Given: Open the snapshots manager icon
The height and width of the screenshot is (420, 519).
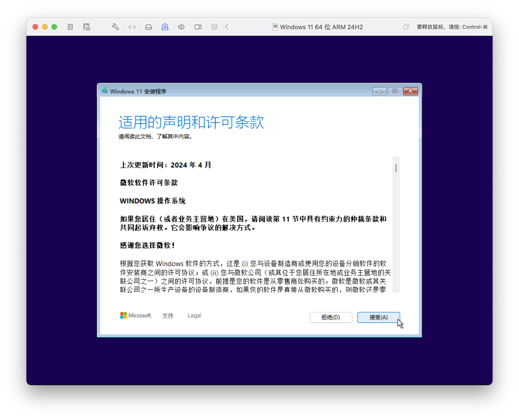Looking at the screenshot, I should [86, 27].
